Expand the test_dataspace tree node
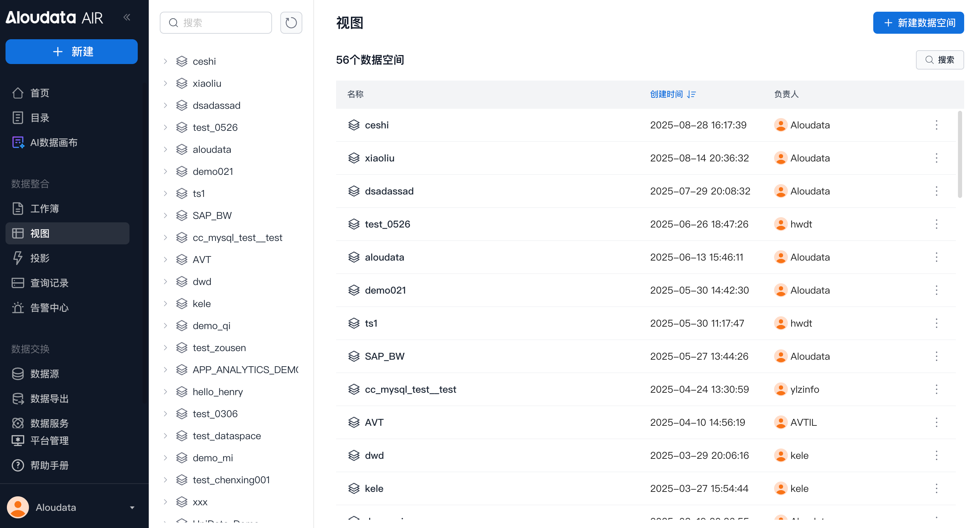 (166, 435)
